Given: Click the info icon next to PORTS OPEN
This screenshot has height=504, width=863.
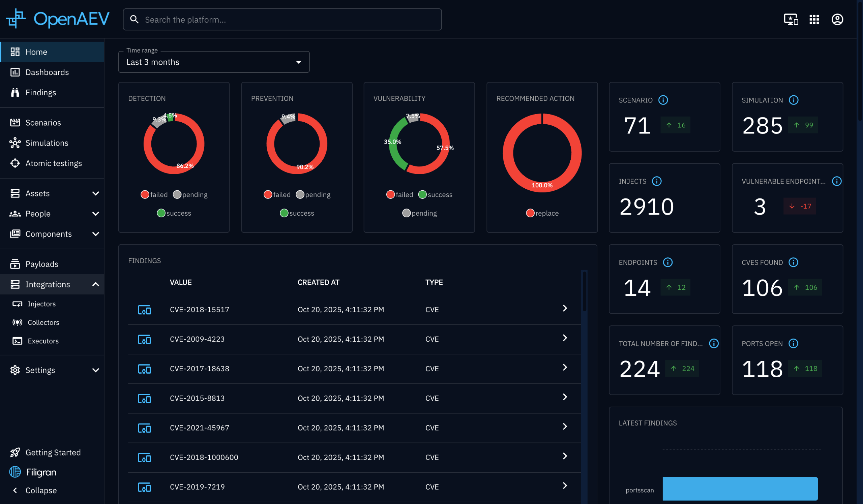Looking at the screenshot, I should coord(793,343).
